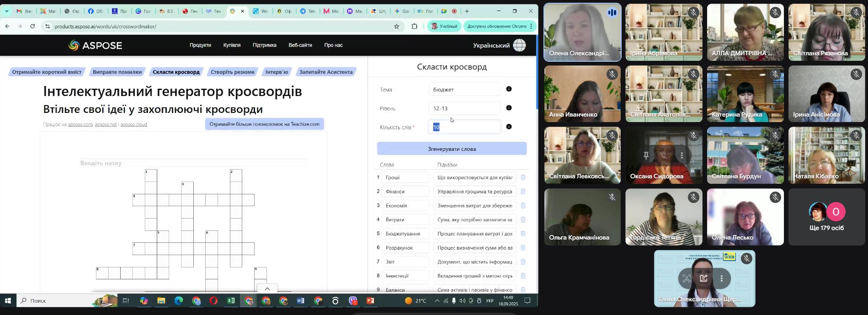868x315 pixels.
Task: Switch to Створіть резюме tab
Action: [232, 72]
